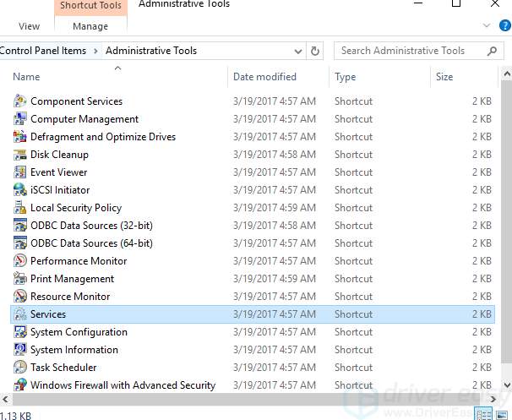The image size is (512, 420).
Task: Click the ODBC Data Sources (64-bit) icon
Action: [20, 243]
